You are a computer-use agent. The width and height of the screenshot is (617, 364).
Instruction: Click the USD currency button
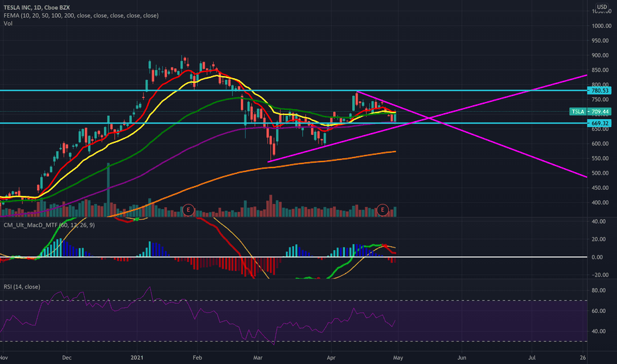tap(602, 7)
